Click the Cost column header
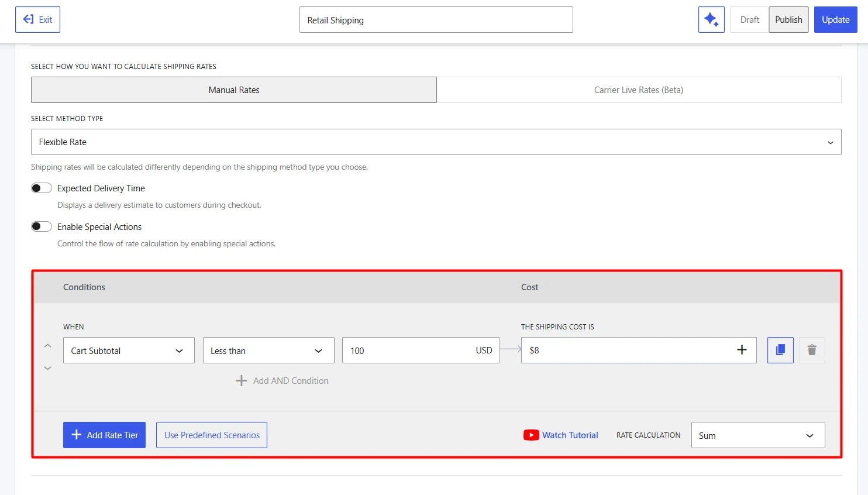 (x=529, y=287)
